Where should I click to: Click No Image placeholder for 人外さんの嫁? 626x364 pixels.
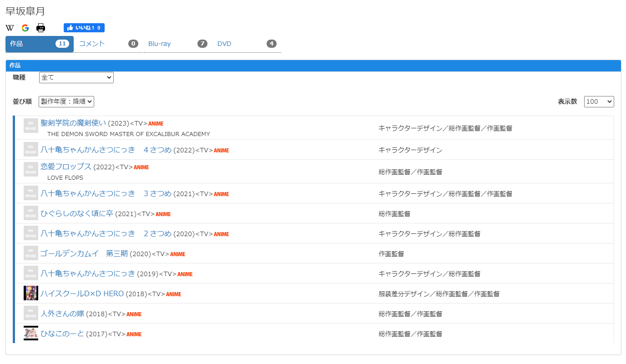[31, 313]
